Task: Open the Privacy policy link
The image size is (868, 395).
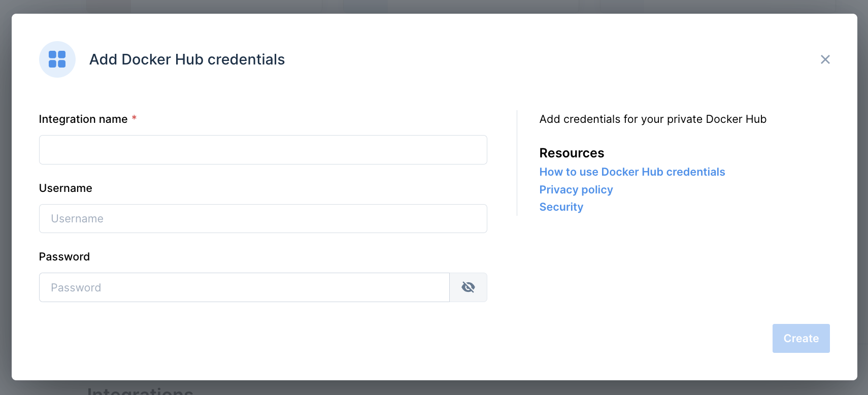Action: click(x=576, y=190)
